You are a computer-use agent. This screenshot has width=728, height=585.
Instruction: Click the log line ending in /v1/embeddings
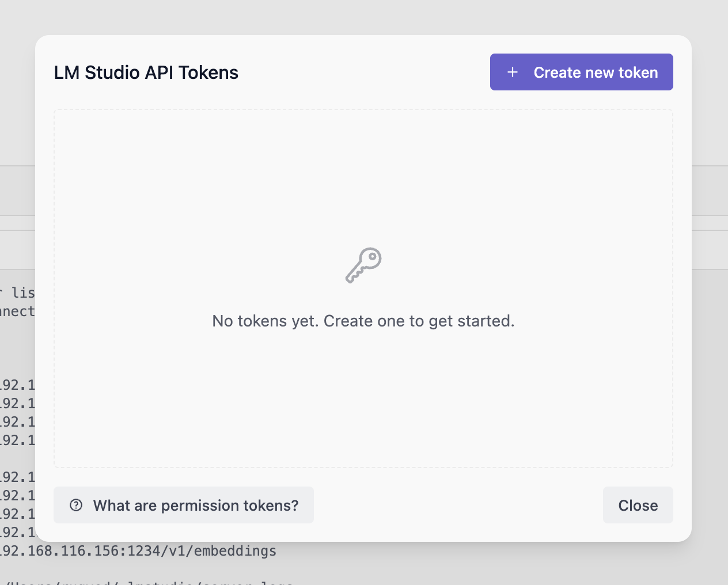pyautogui.click(x=138, y=551)
